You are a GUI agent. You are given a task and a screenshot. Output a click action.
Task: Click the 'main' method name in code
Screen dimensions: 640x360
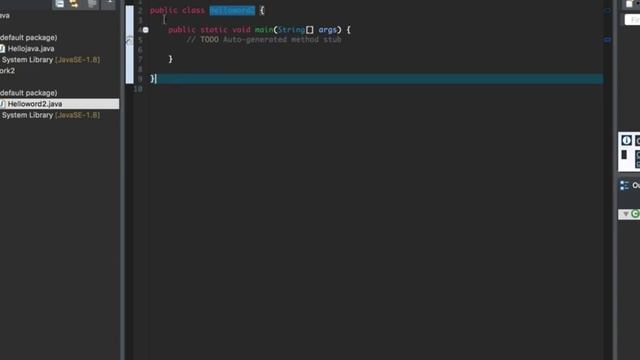tap(264, 30)
